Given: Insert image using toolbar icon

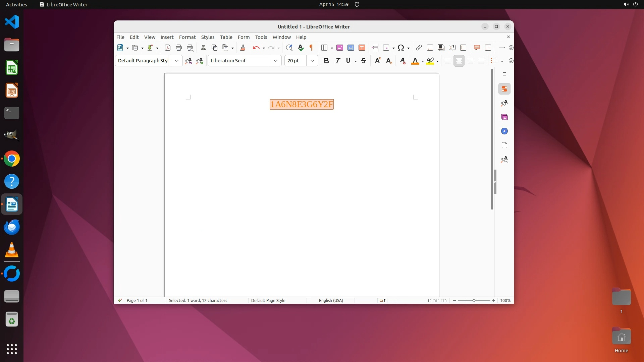Looking at the screenshot, I should [x=340, y=48].
